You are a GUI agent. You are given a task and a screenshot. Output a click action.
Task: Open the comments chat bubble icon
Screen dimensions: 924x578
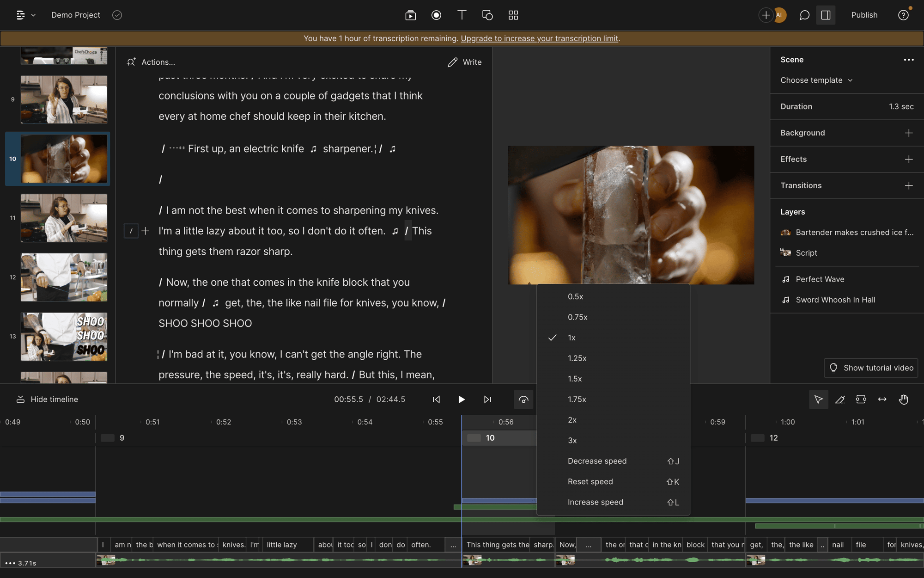pos(804,15)
